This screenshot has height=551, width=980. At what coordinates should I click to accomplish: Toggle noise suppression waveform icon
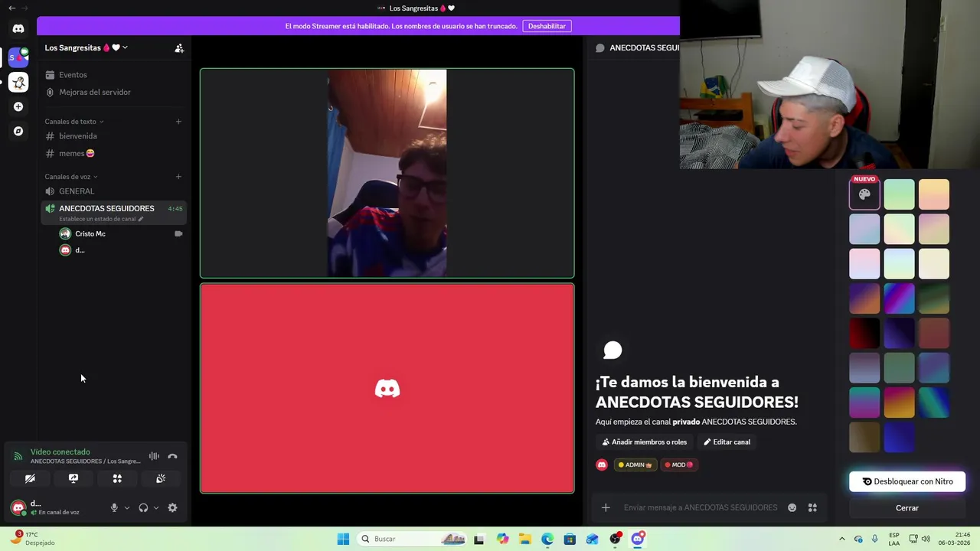click(154, 456)
